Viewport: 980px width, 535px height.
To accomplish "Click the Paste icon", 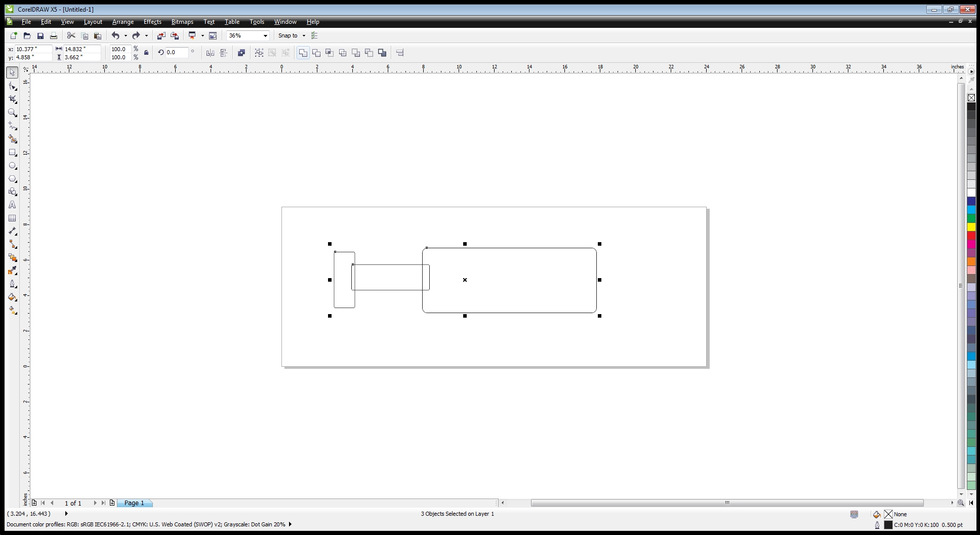I will (98, 35).
